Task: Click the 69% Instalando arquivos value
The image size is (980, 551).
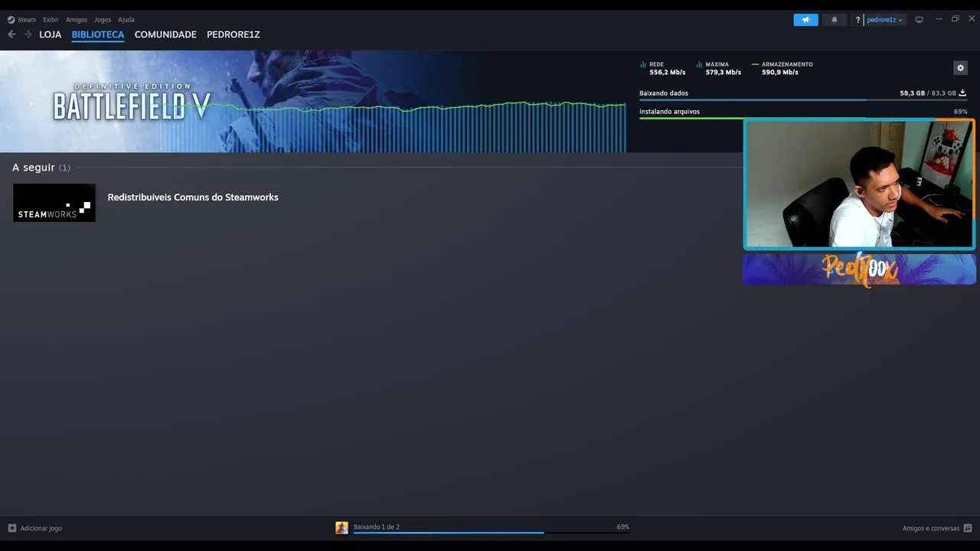Action: point(960,112)
